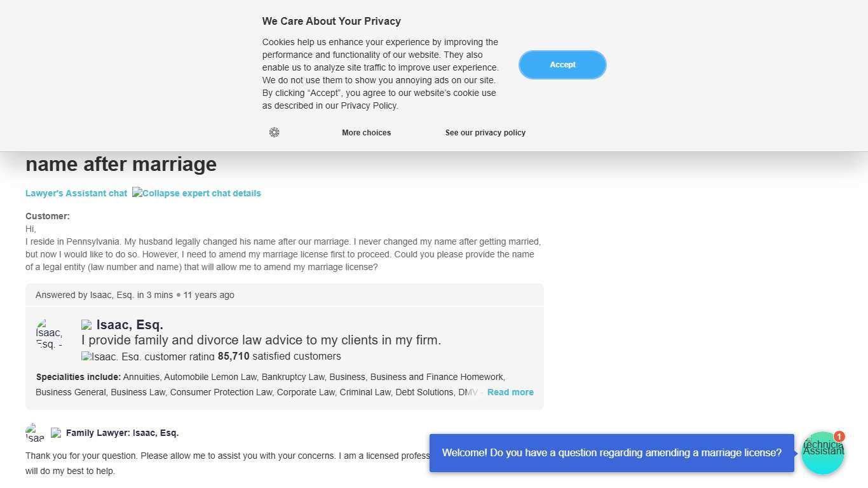Click the Accept cookies button
868x488 pixels.
pos(562,65)
